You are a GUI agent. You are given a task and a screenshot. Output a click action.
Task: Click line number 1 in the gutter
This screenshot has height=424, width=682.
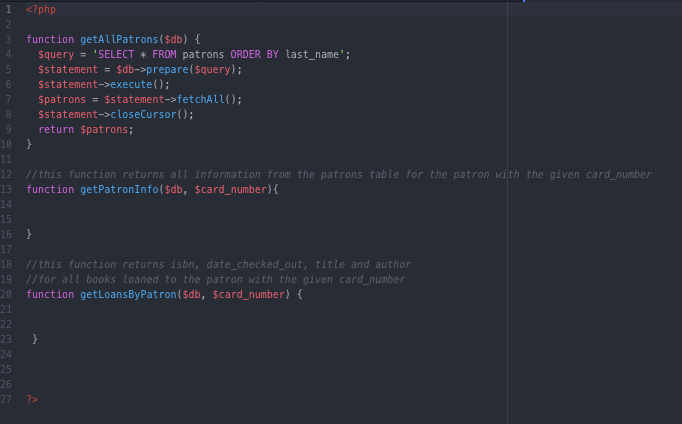point(8,10)
